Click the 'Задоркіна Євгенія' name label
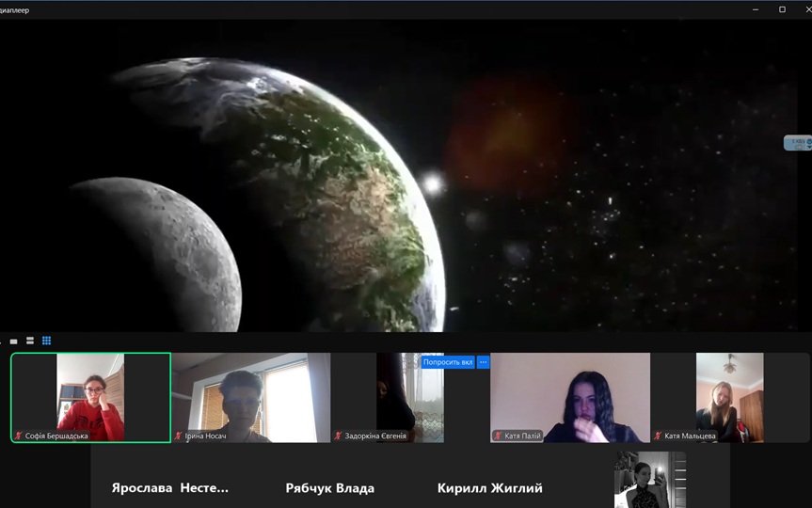This screenshot has height=508, width=812. pos(375,436)
